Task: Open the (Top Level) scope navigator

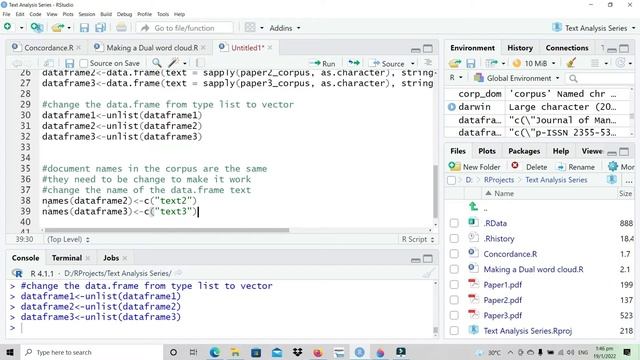Action: (x=69, y=239)
